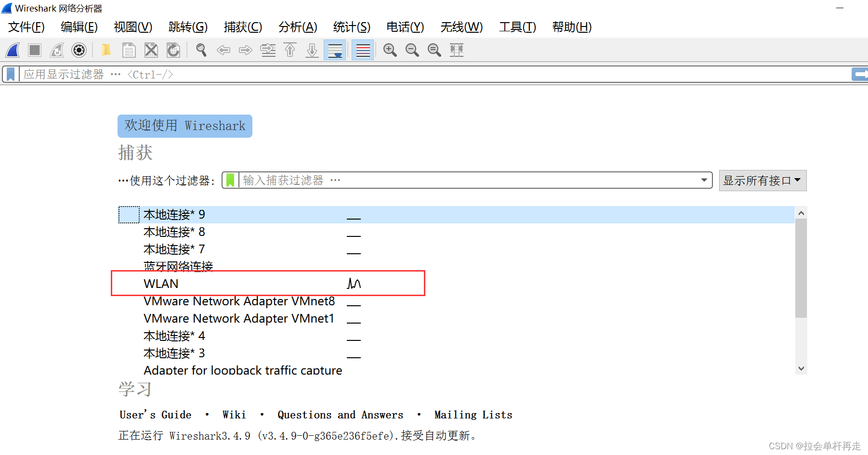The image size is (868, 455).
Task: Click the stop capture square icon
Action: 35,50
